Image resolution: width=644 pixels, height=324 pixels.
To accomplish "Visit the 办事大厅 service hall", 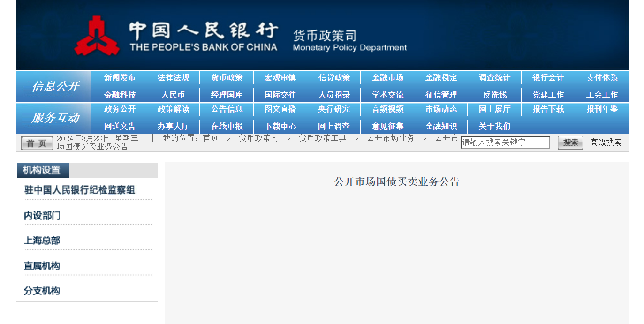I will [x=173, y=126].
